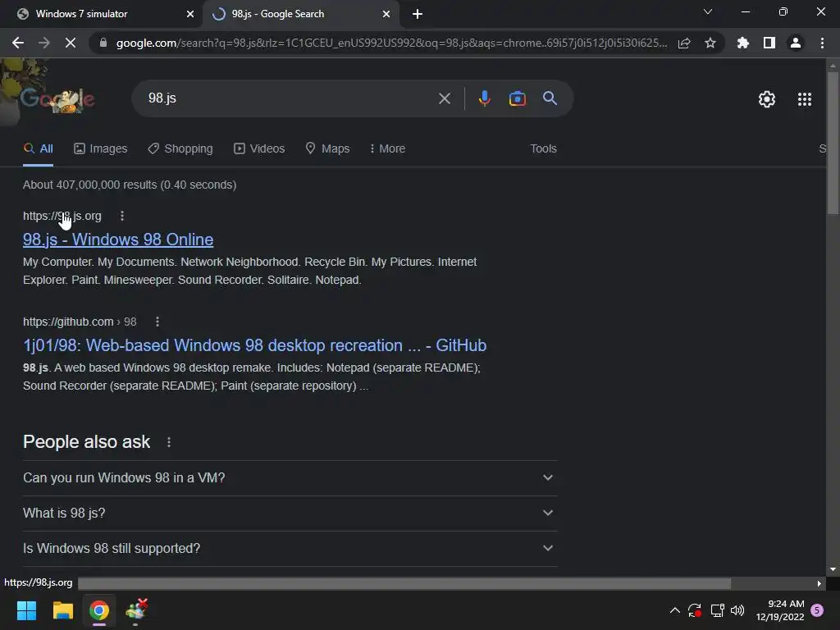The height and width of the screenshot is (630, 840).
Task: Open File Explorer from taskbar
Action: [62, 610]
